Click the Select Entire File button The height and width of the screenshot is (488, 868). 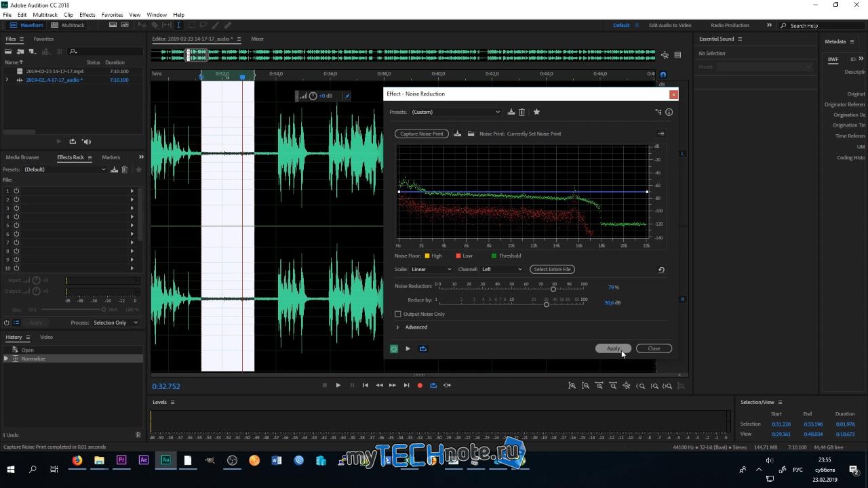coord(552,269)
